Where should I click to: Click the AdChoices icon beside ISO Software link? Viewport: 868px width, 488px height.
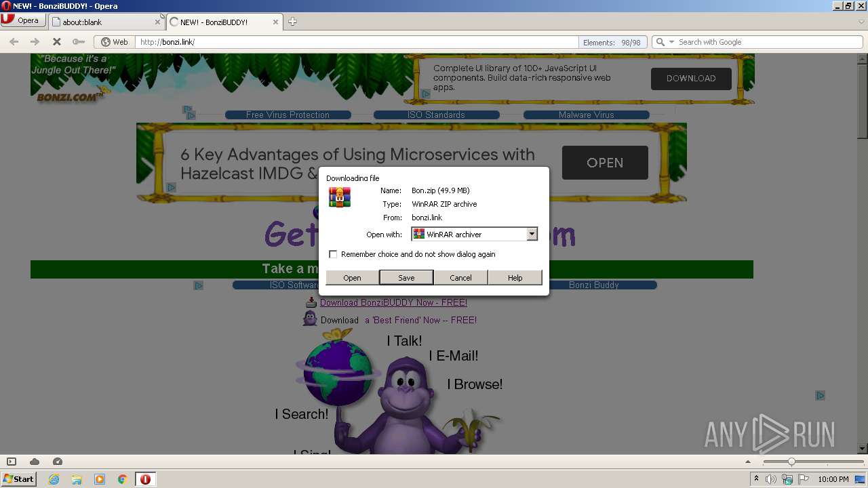coord(199,285)
